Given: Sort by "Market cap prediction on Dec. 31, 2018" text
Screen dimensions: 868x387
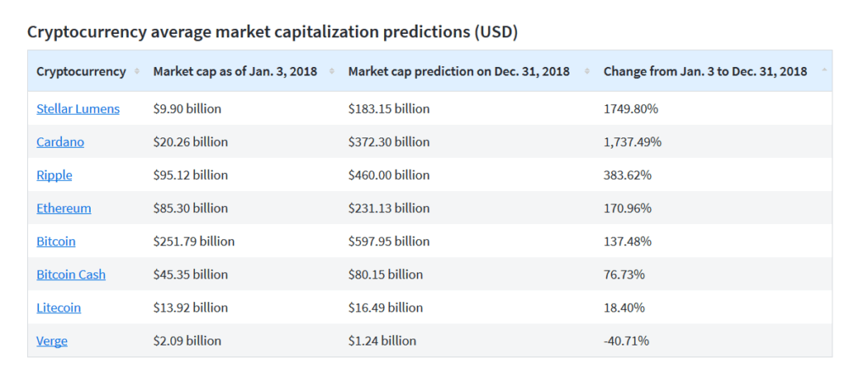Looking at the screenshot, I should 459,71.
